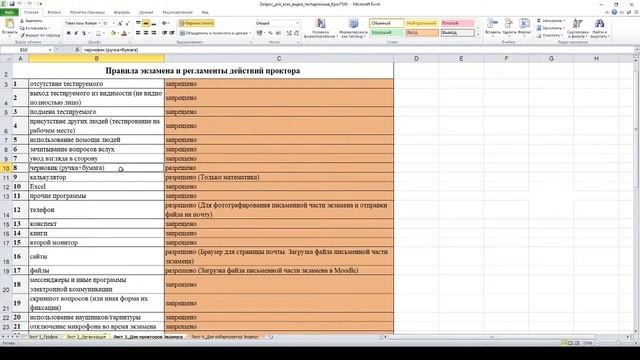The width and height of the screenshot is (640, 360).
Task: Apply the Input (Ввод) cell style
Action: coord(422,33)
